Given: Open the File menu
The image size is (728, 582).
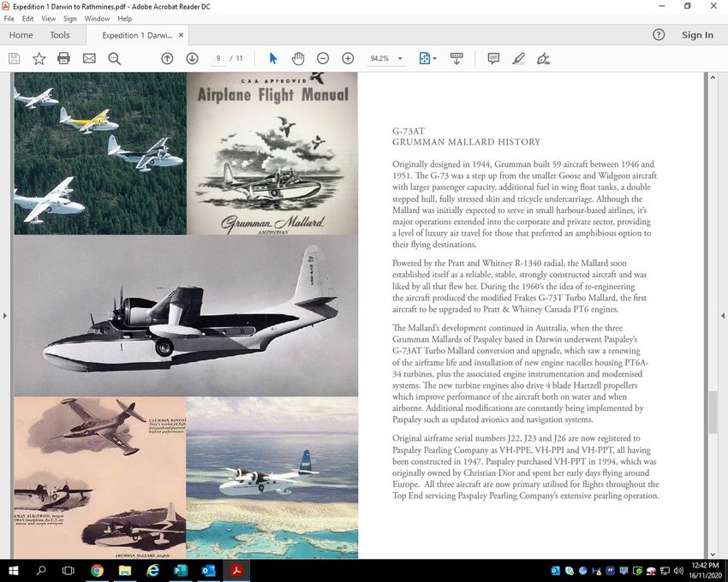Looking at the screenshot, I should [9, 19].
